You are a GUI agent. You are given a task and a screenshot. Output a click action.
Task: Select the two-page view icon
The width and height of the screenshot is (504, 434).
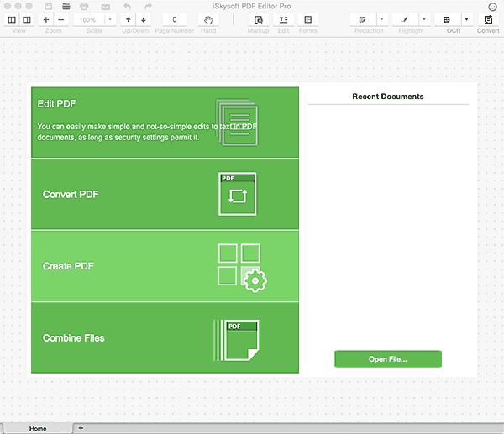pyautogui.click(x=27, y=20)
